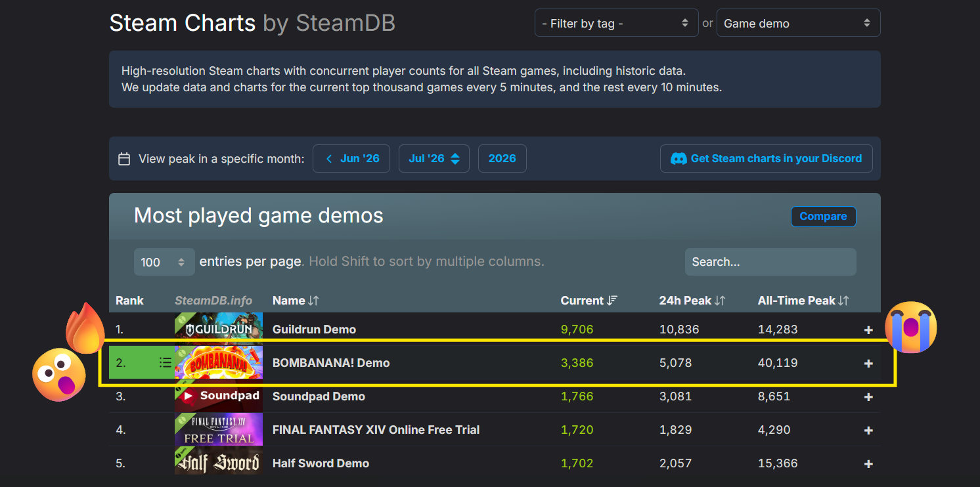Open the Guildrun Demo link

pos(314,329)
